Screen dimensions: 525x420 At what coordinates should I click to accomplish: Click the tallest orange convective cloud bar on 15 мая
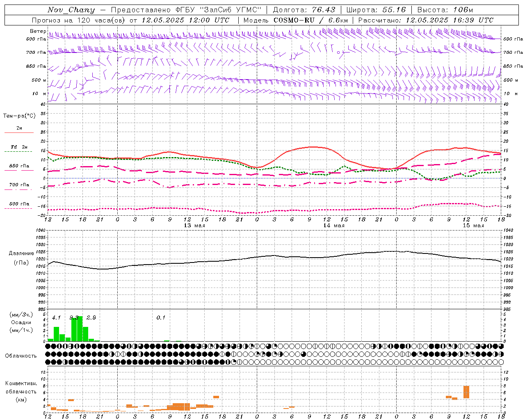pos(466,392)
